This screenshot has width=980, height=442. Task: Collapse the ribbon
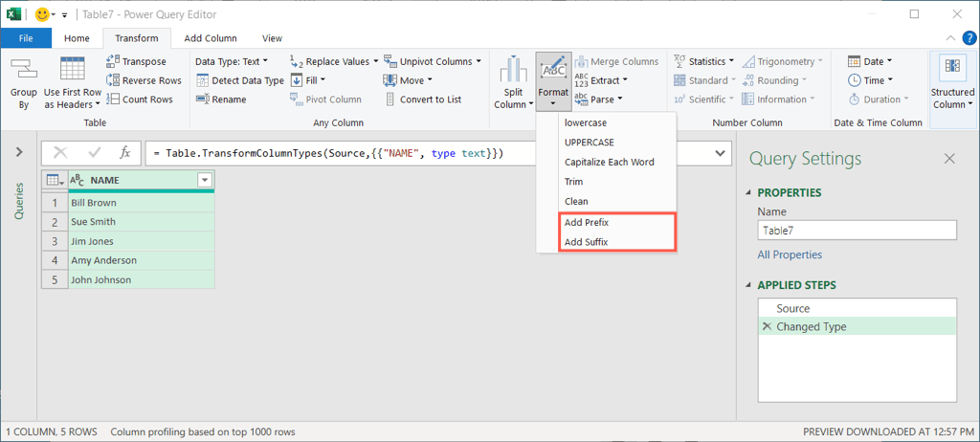point(950,38)
